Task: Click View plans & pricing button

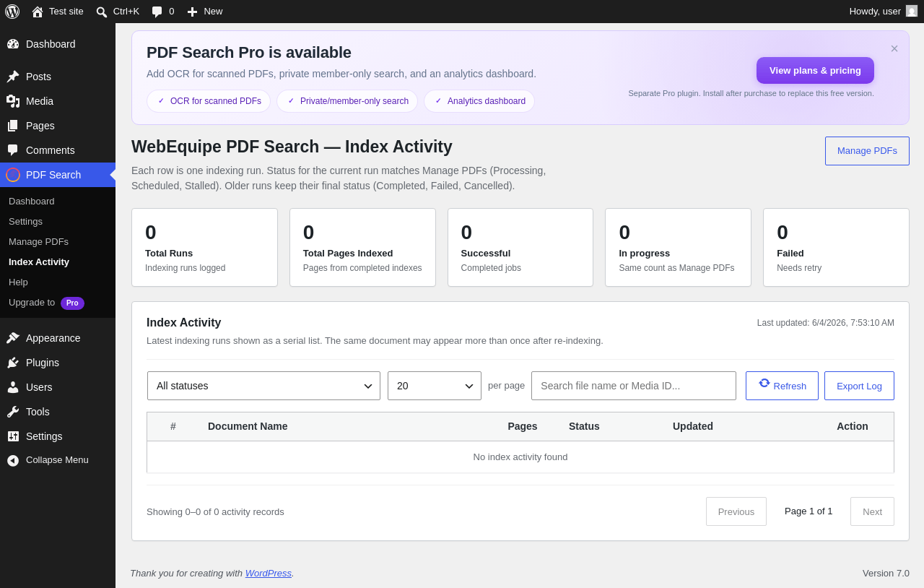Action: pos(815,70)
